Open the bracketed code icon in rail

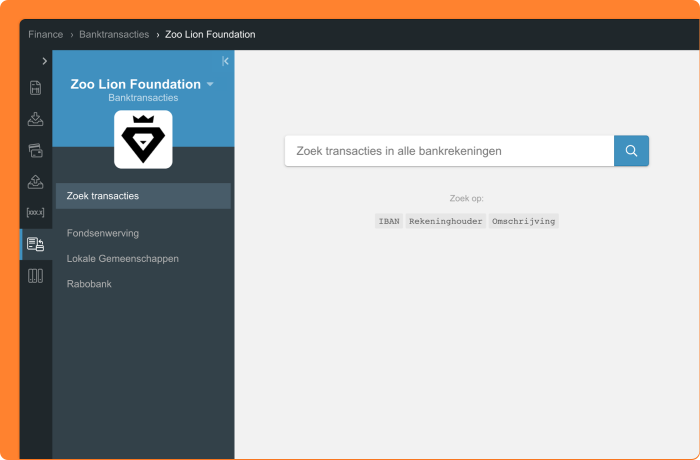(35, 213)
